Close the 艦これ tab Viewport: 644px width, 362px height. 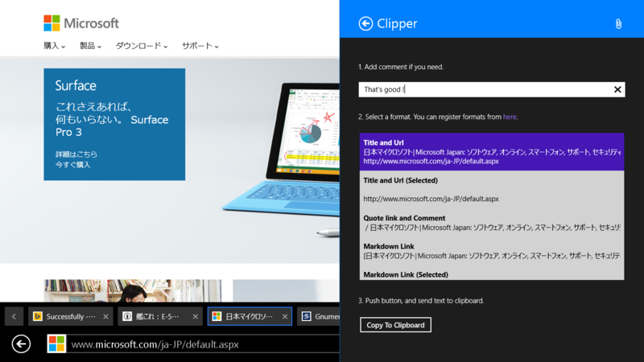click(195, 316)
